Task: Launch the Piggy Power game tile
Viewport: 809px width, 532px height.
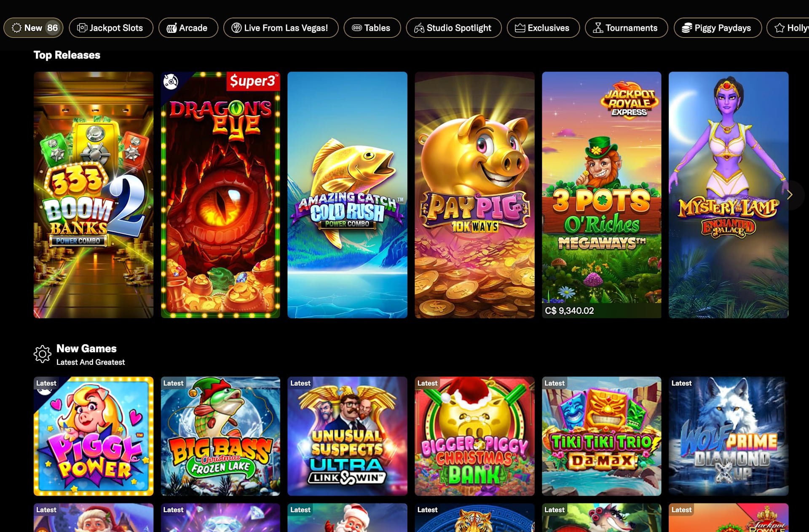Action: point(94,436)
